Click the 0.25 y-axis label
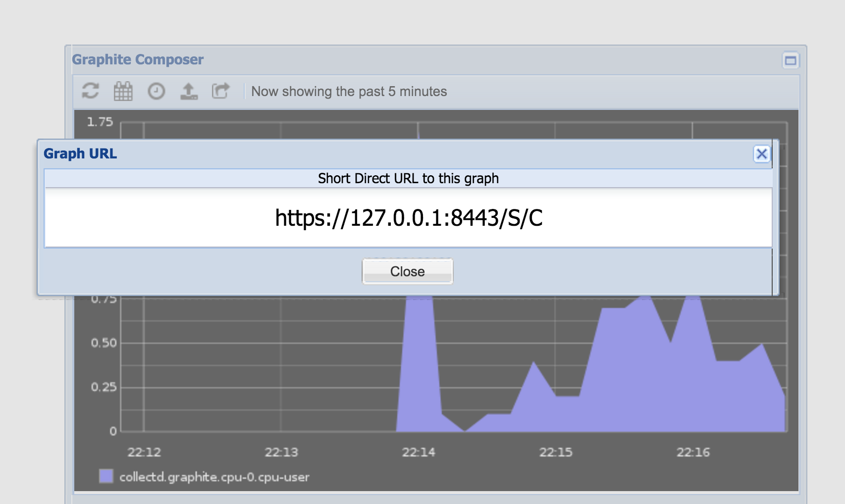 tap(104, 387)
